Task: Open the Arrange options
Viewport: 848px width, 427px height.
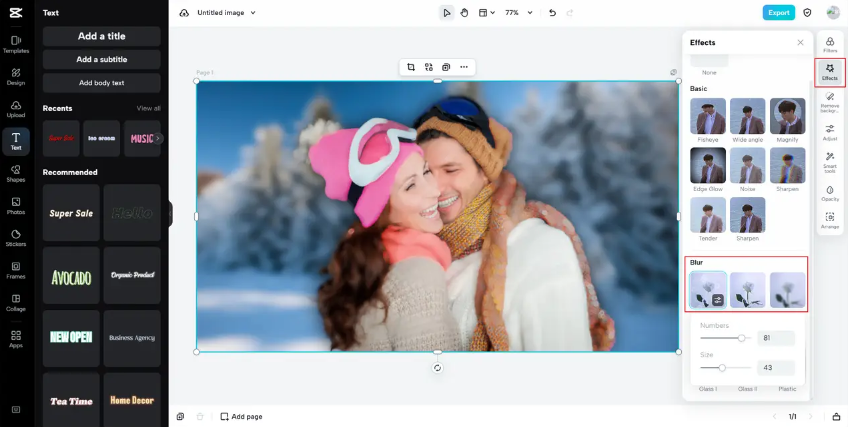Action: point(830,221)
